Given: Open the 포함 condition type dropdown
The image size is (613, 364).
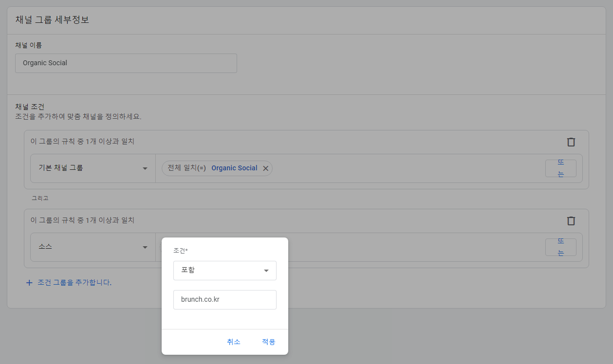Looking at the screenshot, I should (225, 271).
